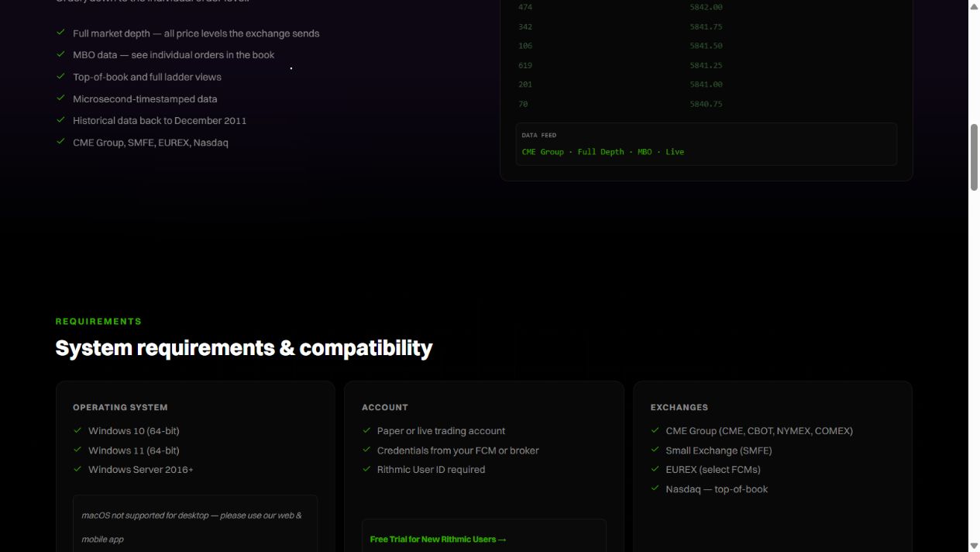Click the quantity 201 in the ladder
Viewport: 980px width, 552px height.
tap(525, 85)
